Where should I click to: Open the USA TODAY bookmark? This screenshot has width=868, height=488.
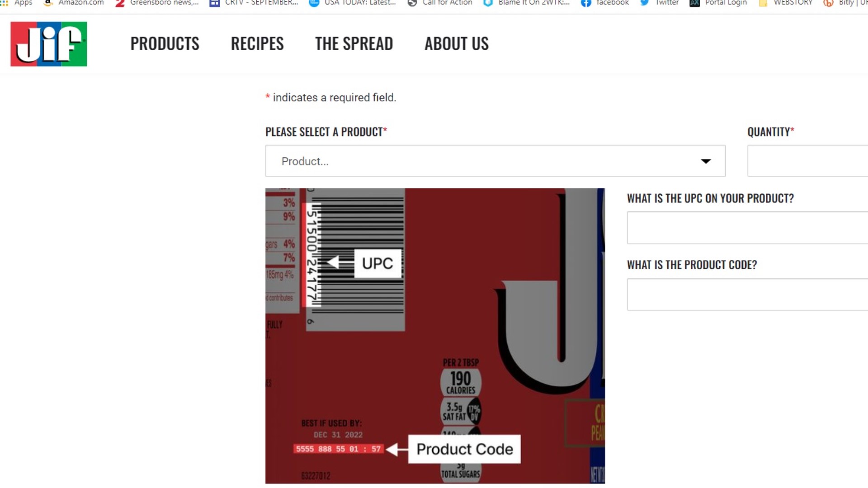click(x=352, y=3)
